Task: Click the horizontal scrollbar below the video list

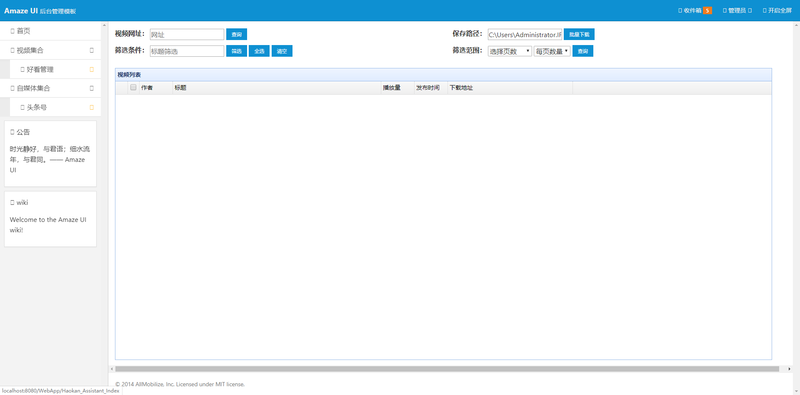Action: click(447, 368)
